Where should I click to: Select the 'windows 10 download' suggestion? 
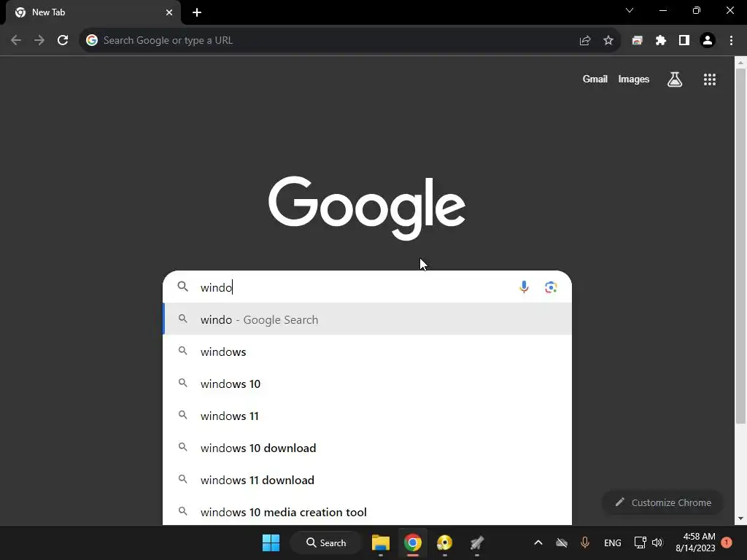point(367,448)
